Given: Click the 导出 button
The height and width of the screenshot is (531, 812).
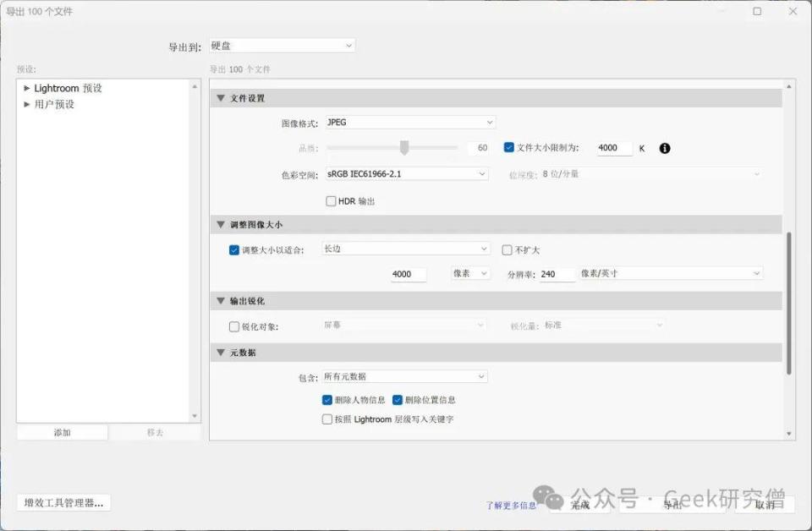Looking at the screenshot, I should 672,505.
